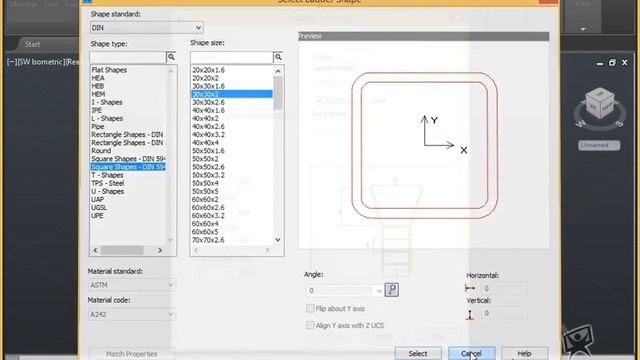This screenshot has height=360, width=640.
Task: Select highlighted Square Shapes - DIN 59 type
Action: click(x=128, y=167)
